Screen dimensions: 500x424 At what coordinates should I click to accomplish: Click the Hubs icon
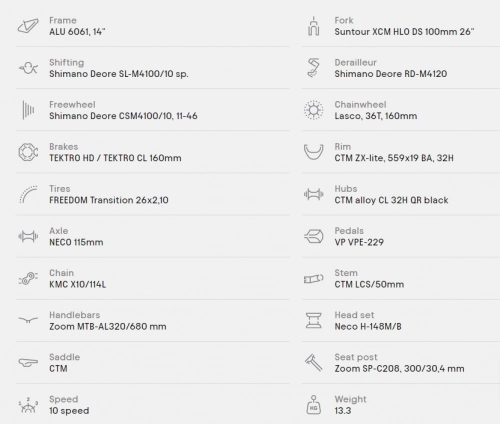(x=313, y=194)
